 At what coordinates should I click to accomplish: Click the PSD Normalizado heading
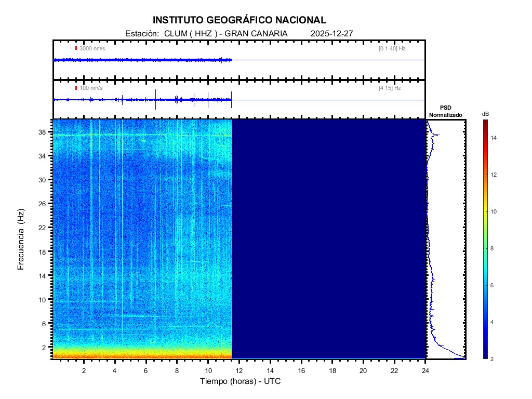click(445, 111)
